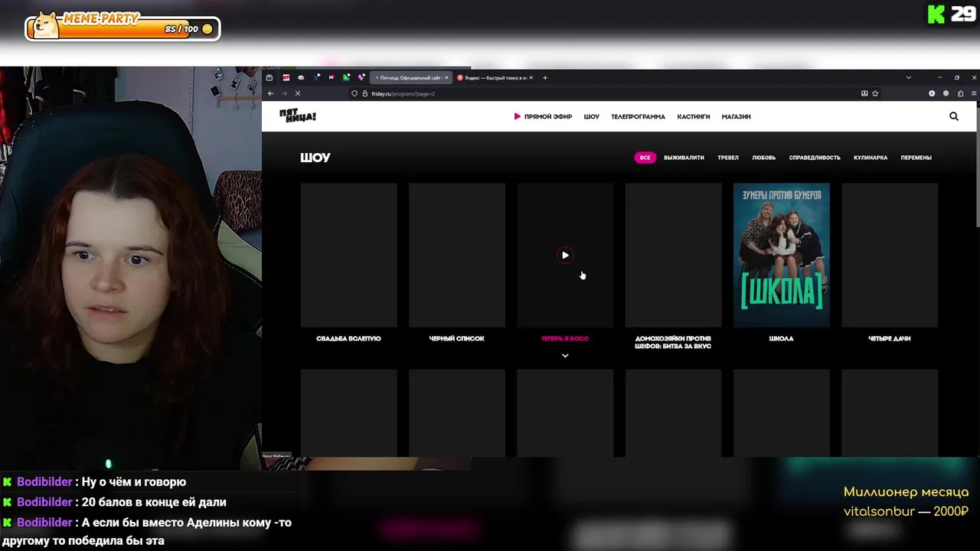Open the Школа show title link

781,338
